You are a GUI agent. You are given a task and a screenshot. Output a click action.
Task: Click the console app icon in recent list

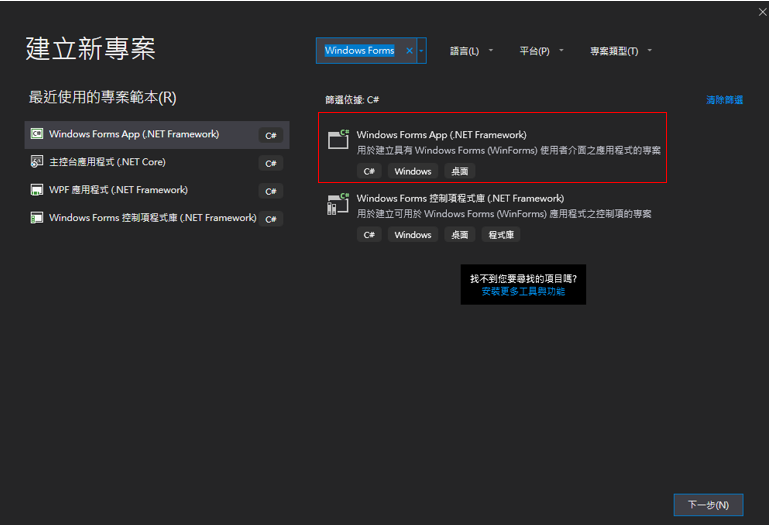tap(37, 162)
